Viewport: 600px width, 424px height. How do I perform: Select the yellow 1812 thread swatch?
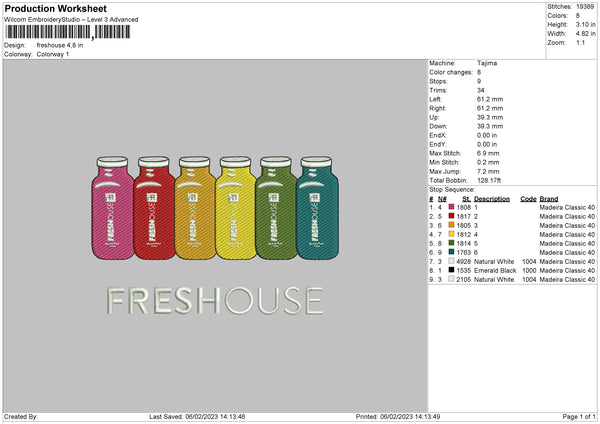[451, 234]
